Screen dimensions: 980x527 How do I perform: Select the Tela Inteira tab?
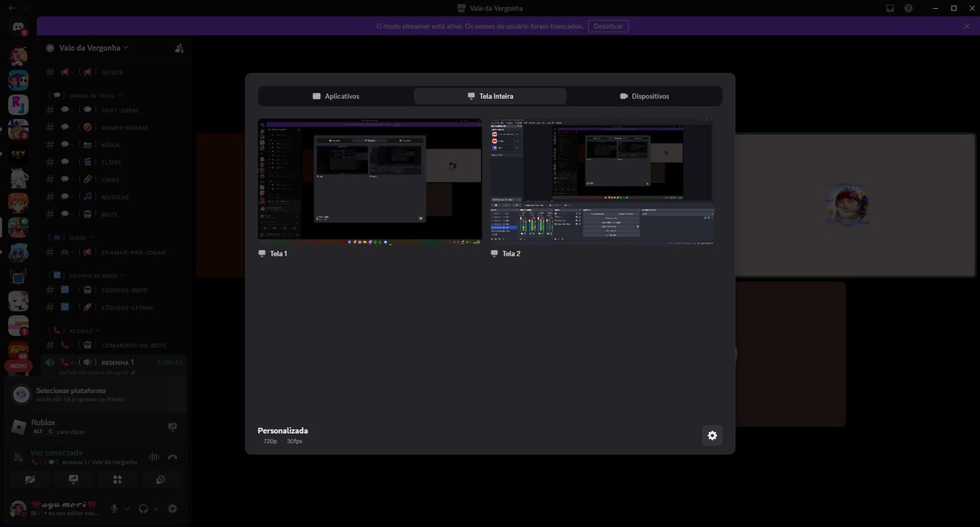pos(490,96)
